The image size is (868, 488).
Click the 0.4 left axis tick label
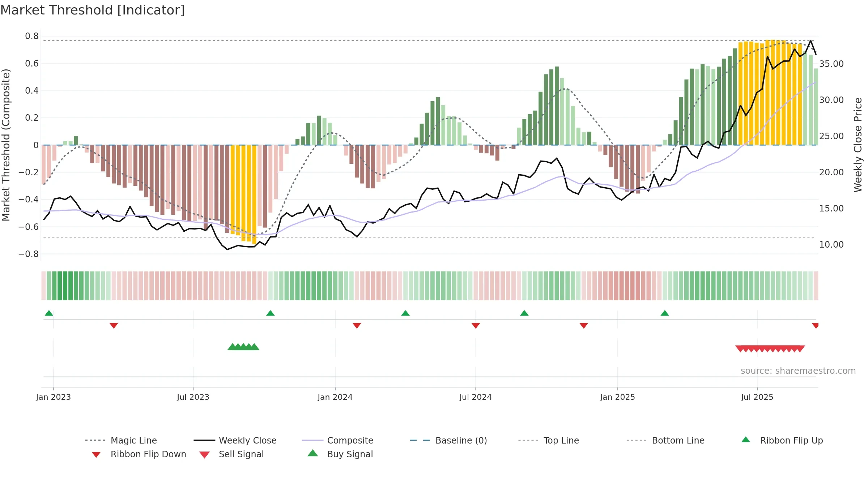[32, 91]
